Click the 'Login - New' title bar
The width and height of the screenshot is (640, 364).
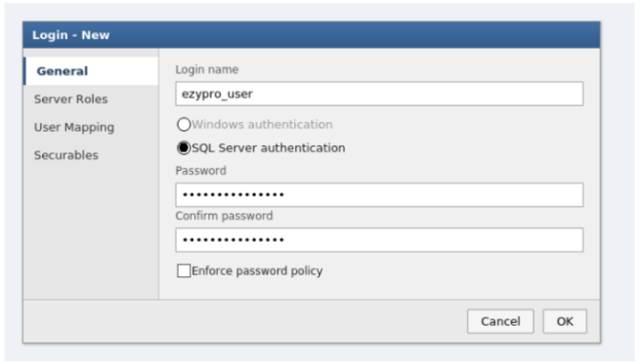(311, 35)
